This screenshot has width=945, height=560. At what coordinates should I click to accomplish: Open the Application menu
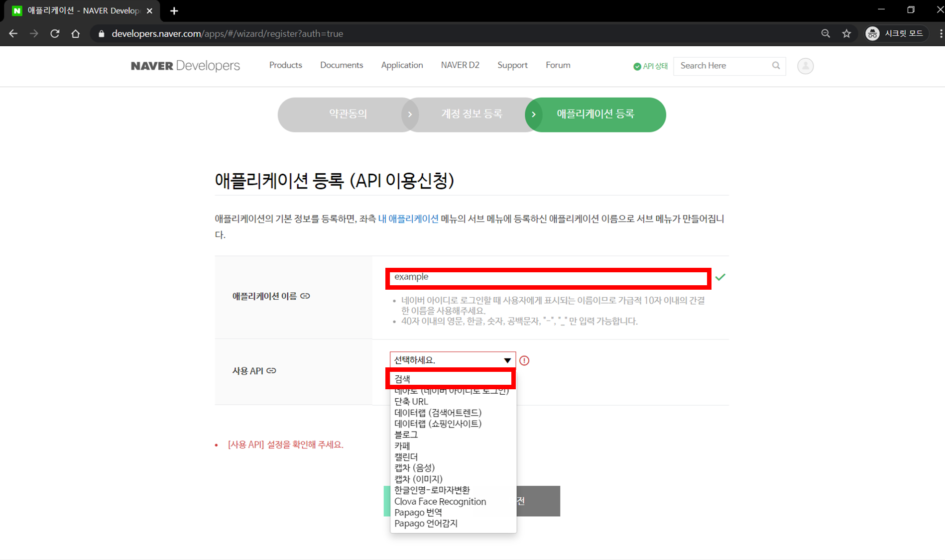(x=402, y=65)
